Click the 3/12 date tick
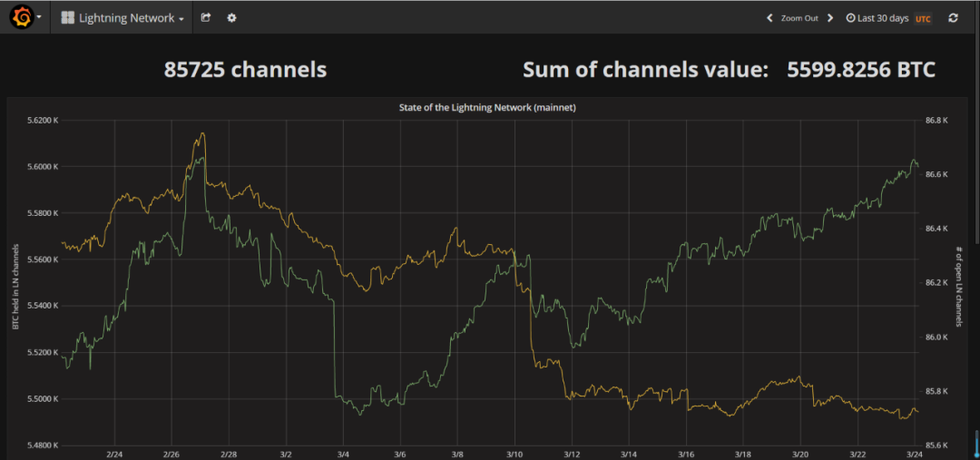The height and width of the screenshot is (460, 980). click(x=572, y=455)
